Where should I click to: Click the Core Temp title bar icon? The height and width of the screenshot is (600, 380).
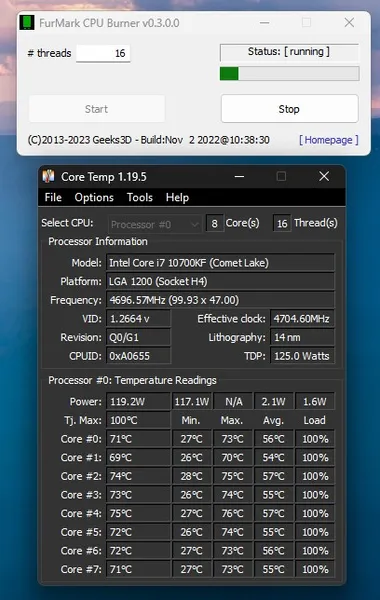[x=49, y=176]
